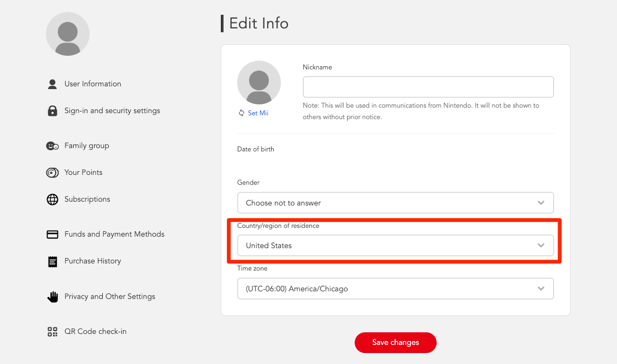Click the Purchase History receipt icon
The image size is (617, 364).
(x=52, y=262)
